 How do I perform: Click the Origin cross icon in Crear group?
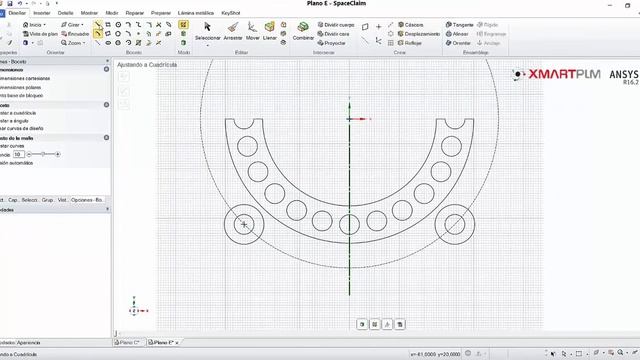[378, 27]
